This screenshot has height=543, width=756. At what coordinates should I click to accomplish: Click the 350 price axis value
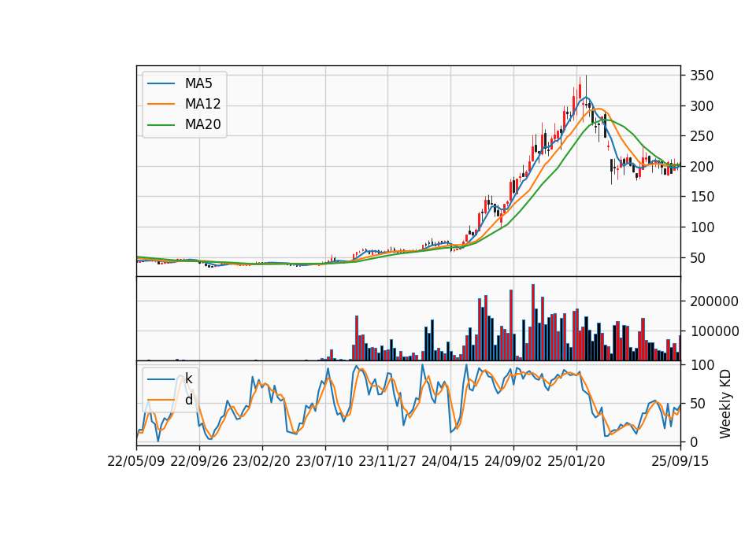[702, 76]
